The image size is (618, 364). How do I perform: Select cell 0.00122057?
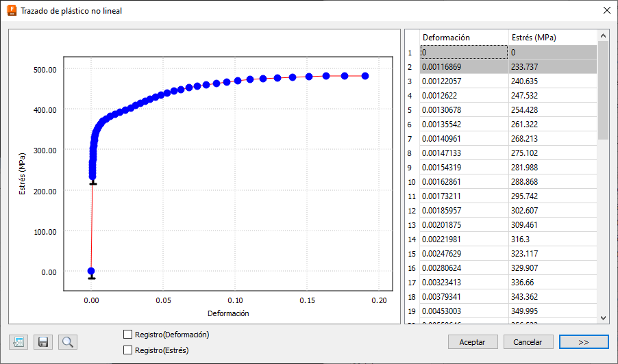point(464,81)
